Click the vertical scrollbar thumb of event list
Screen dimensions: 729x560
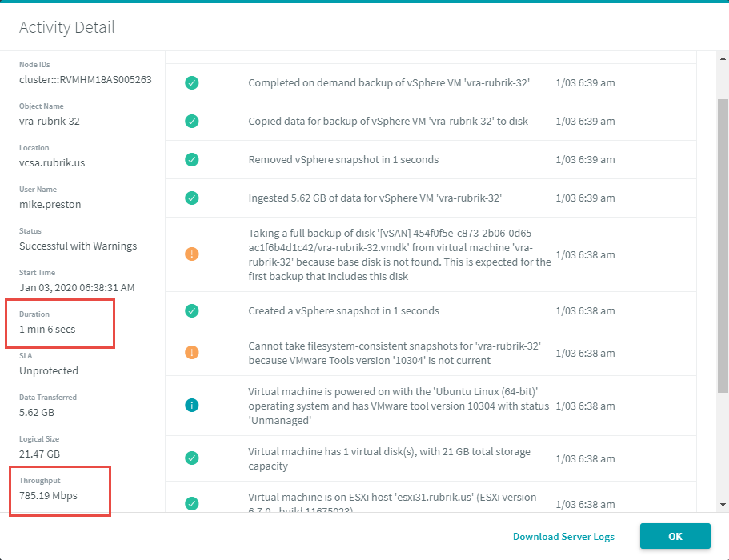(x=723, y=246)
